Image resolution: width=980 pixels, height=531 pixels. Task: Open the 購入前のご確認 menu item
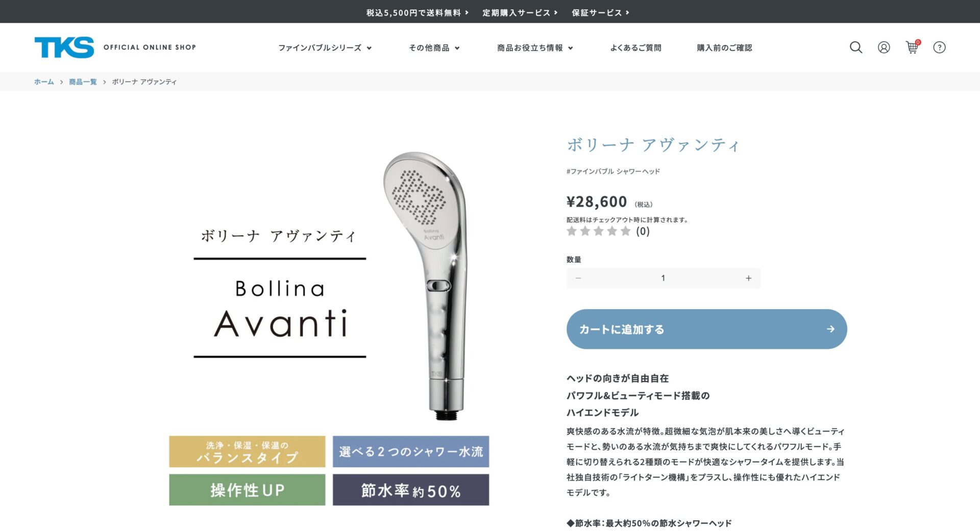(724, 48)
